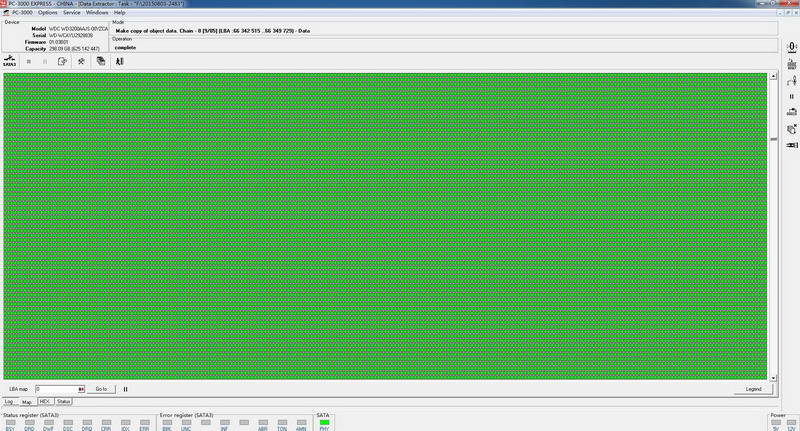Viewport: 800px width, 431px height.
Task: Switch to the Log tab
Action: 9,402
